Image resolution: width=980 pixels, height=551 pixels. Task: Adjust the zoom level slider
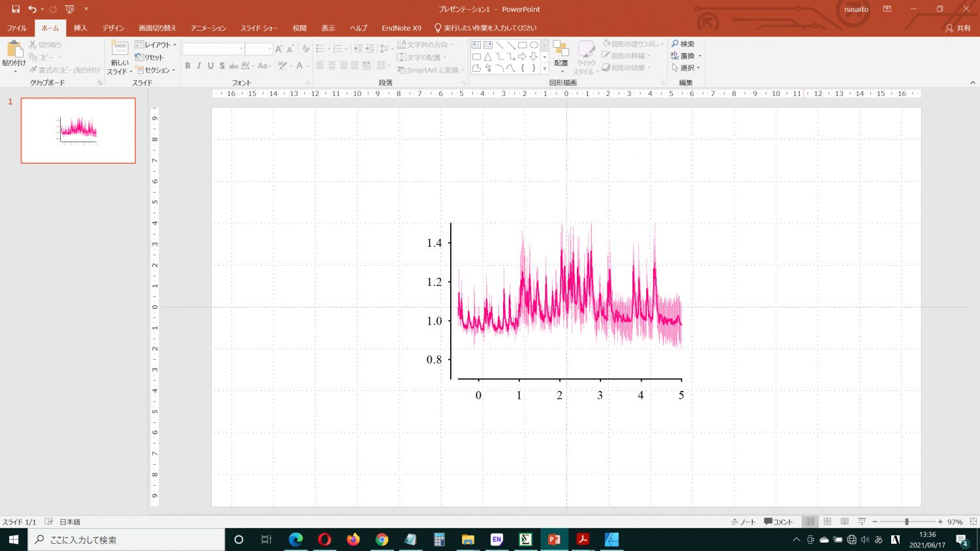point(906,522)
